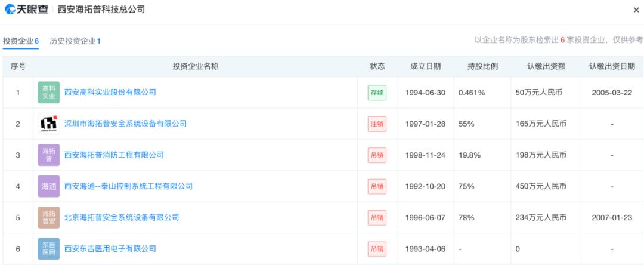This screenshot has height=265, width=644.
Task: Open 西安东吉医用电子有限公司 link
Action: pos(110,248)
